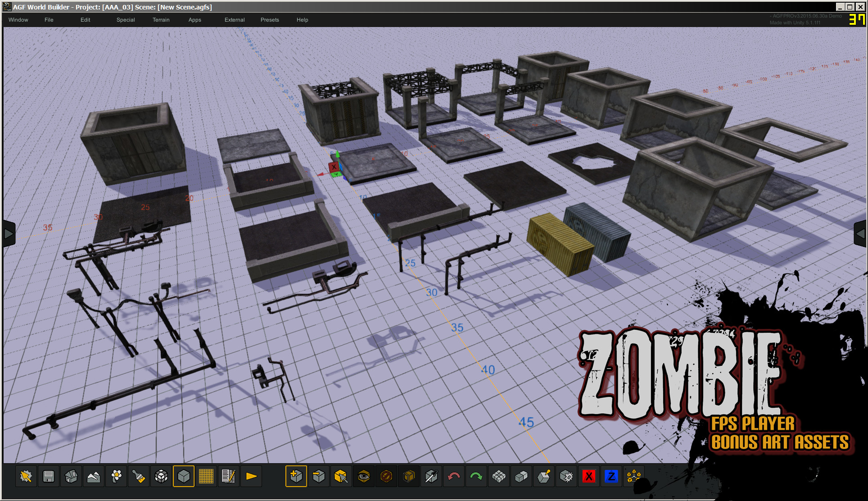Toggle object visibility with the eye icon
This screenshot has height=501, width=868.
[x=363, y=476]
